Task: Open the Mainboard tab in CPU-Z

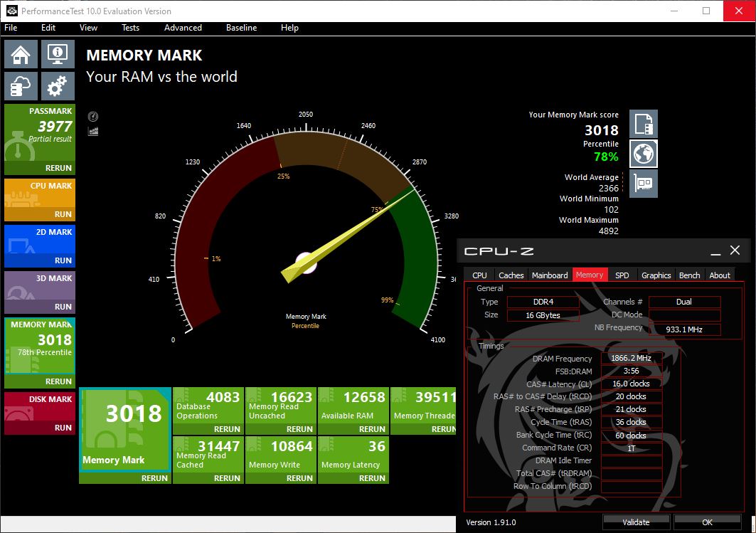Action: pyautogui.click(x=550, y=275)
